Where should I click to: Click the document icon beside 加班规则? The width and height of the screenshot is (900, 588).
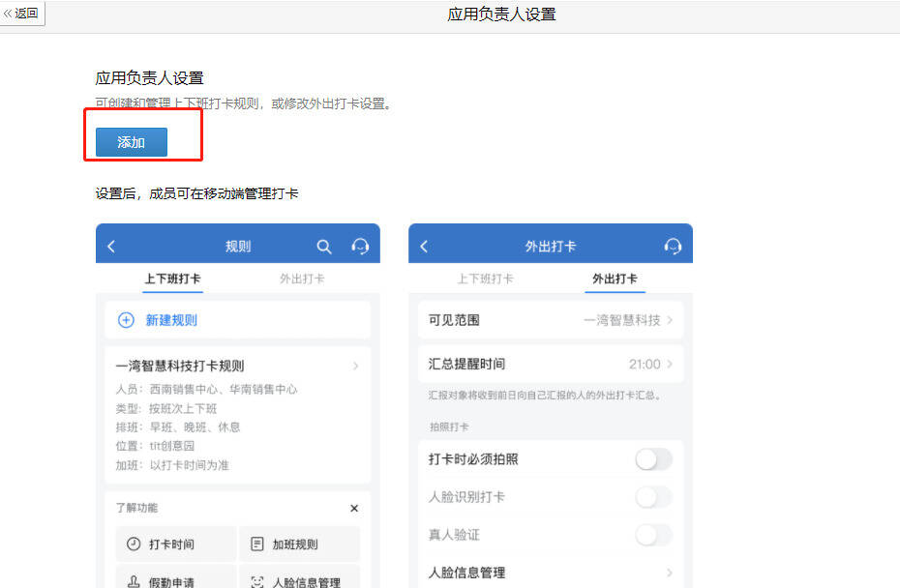point(257,544)
